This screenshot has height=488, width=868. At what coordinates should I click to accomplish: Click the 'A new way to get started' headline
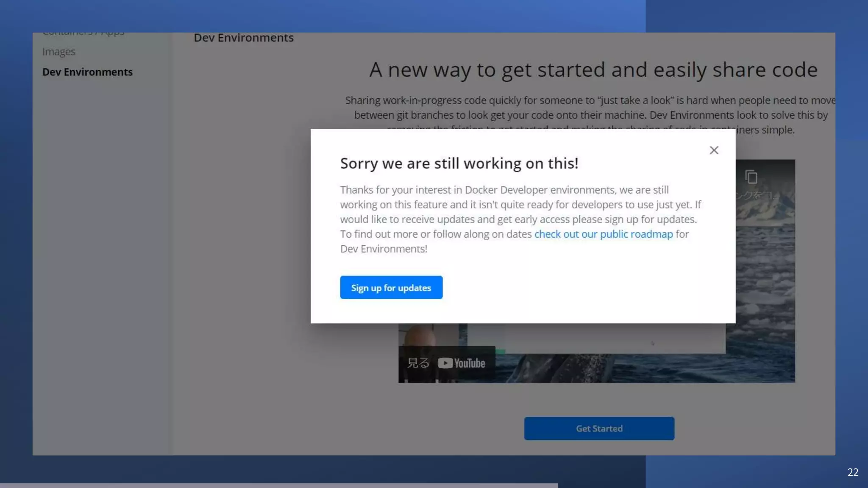click(593, 70)
